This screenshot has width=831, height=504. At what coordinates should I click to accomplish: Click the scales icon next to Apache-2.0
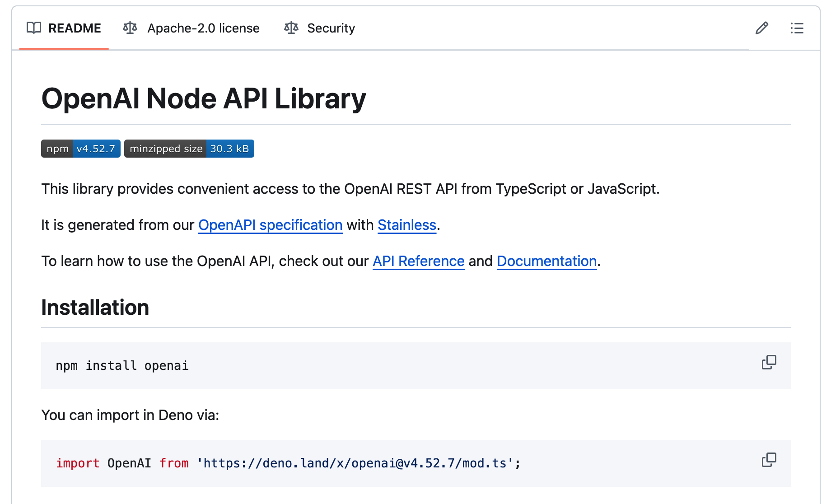(129, 28)
